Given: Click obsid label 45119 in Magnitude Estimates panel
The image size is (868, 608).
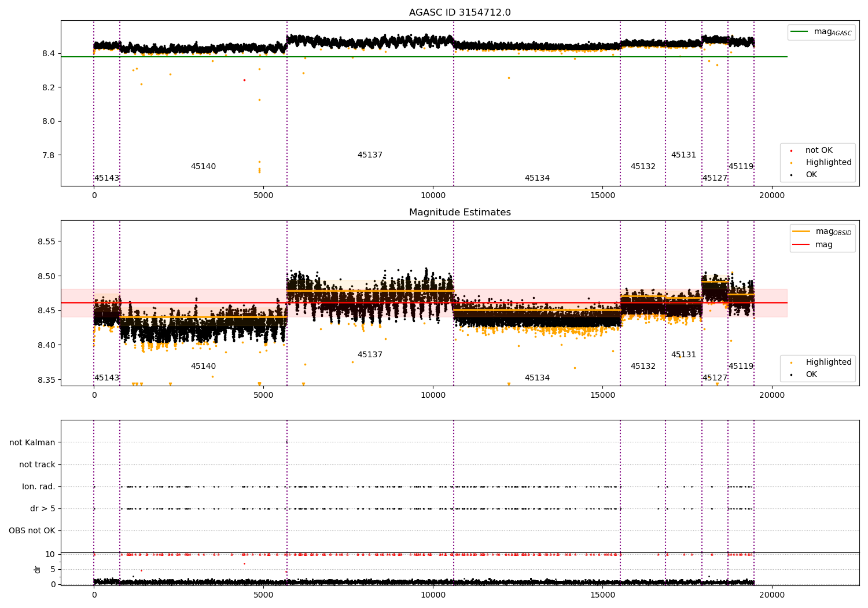Looking at the screenshot, I should pyautogui.click(x=741, y=367).
